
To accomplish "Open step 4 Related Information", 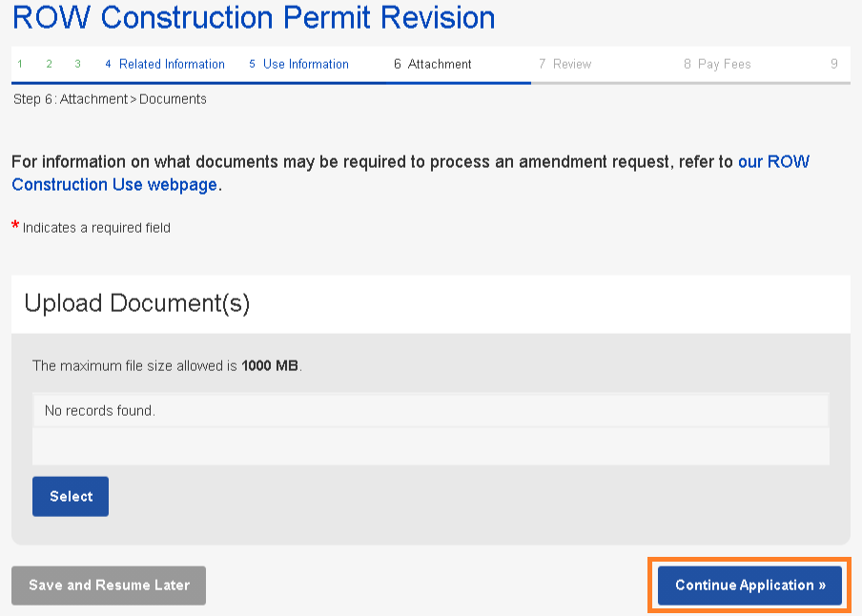I will (165, 64).
